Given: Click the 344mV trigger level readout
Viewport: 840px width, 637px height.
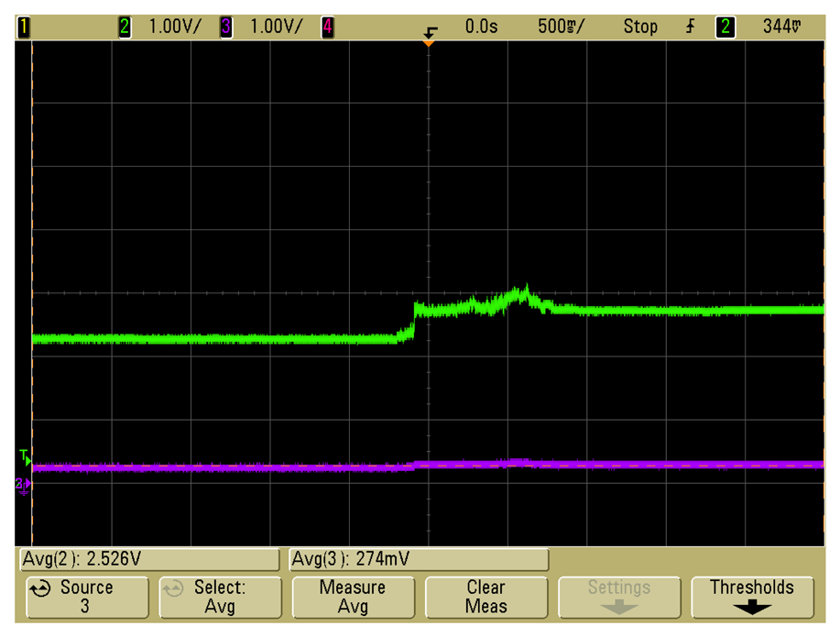Looking at the screenshot, I should pyautogui.click(x=781, y=27).
